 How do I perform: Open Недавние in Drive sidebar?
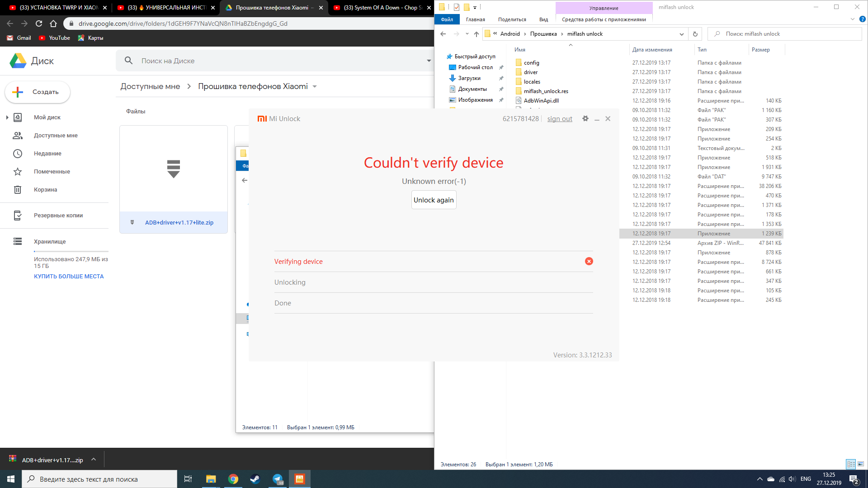47,154
